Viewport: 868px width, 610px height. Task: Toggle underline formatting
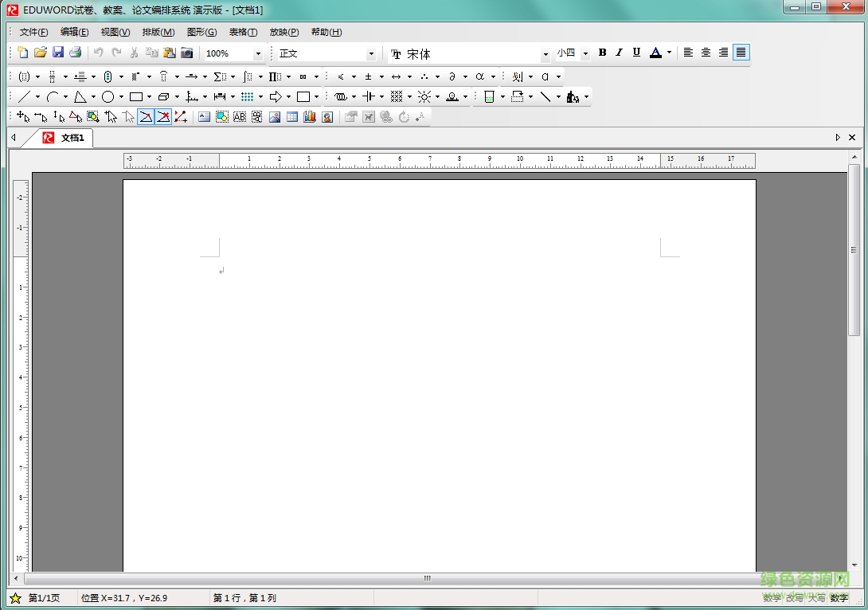coord(636,53)
